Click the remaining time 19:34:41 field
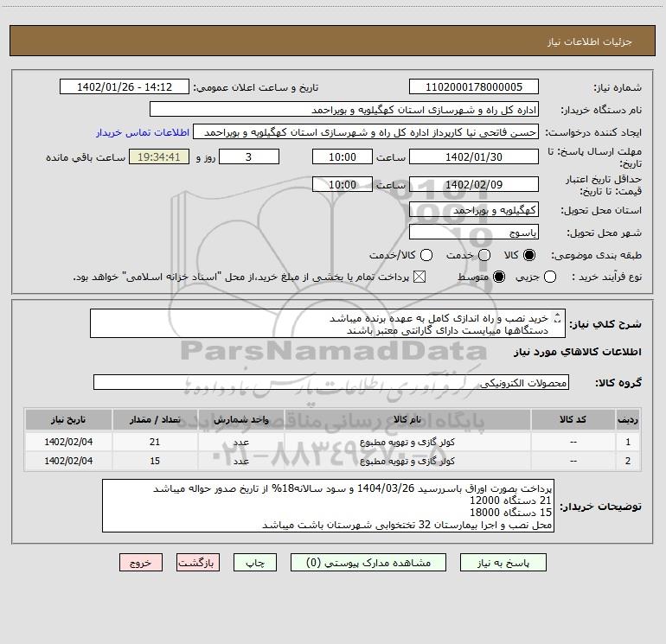Image resolution: width=666 pixels, height=644 pixels. click(x=159, y=156)
